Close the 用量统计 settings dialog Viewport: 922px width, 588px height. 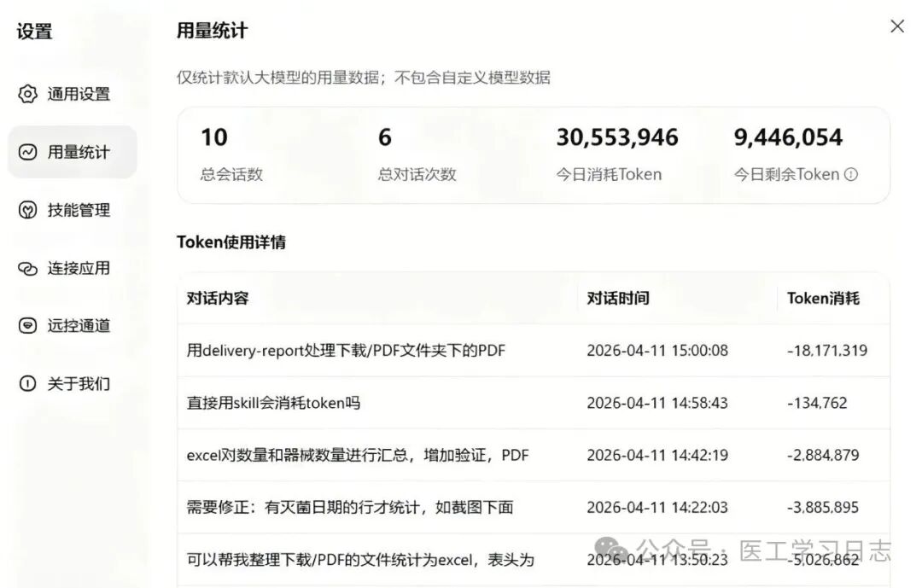(x=896, y=26)
